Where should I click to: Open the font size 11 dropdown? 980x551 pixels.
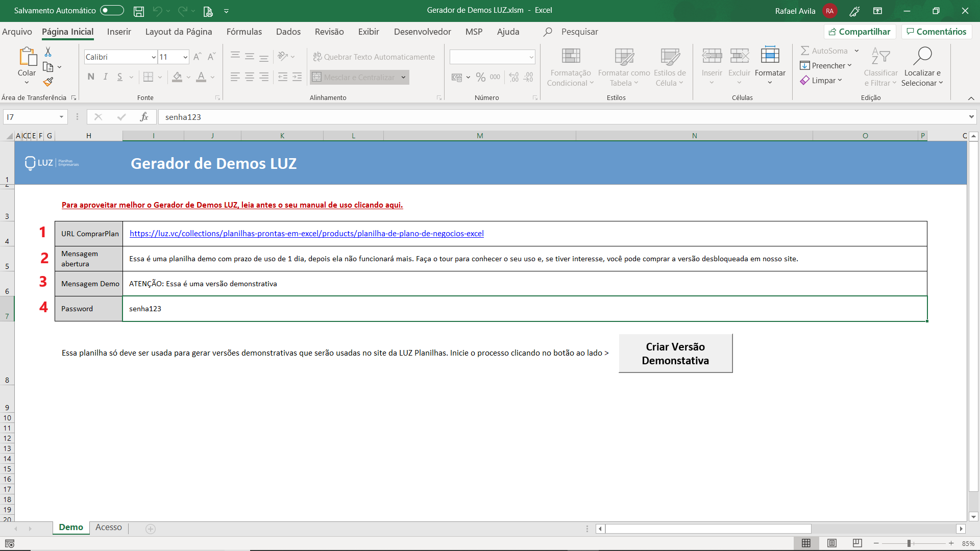(185, 57)
